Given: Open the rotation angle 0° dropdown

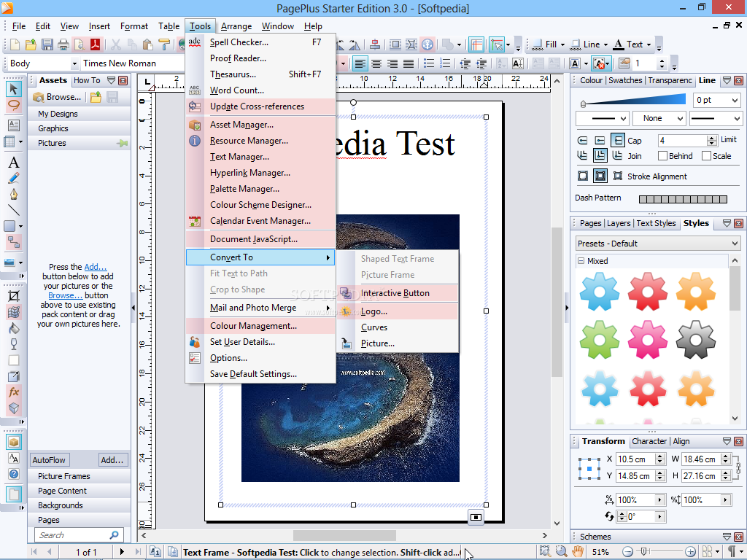Looking at the screenshot, I should (659, 517).
